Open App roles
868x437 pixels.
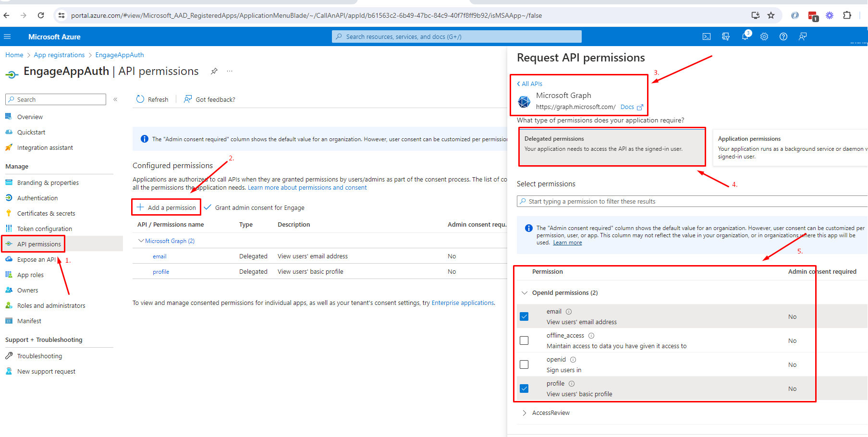pos(30,275)
